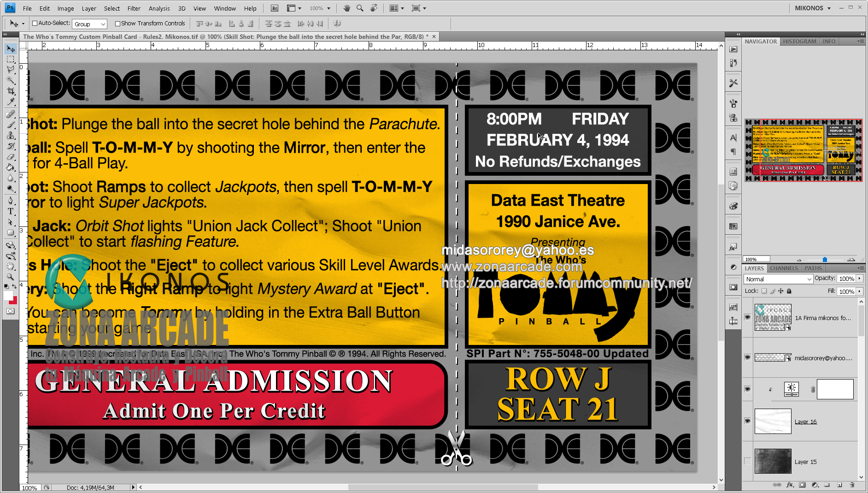Select the Healing Brush tool
Viewport: 868px width, 493px height.
click(11, 114)
